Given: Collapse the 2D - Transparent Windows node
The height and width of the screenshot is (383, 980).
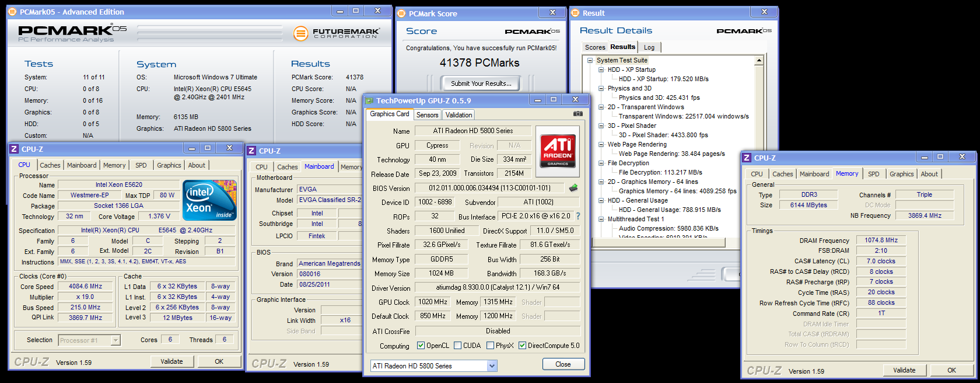Looking at the screenshot, I should pos(601,107).
